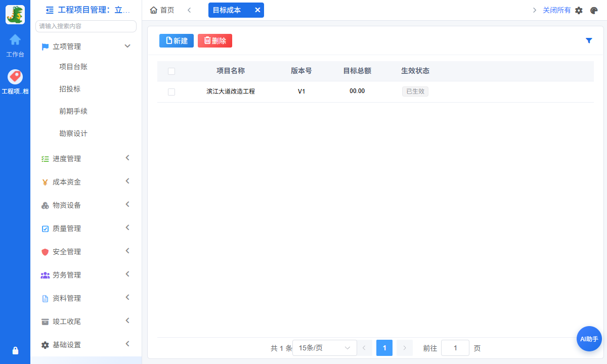Open the theme palette icon

point(594,10)
